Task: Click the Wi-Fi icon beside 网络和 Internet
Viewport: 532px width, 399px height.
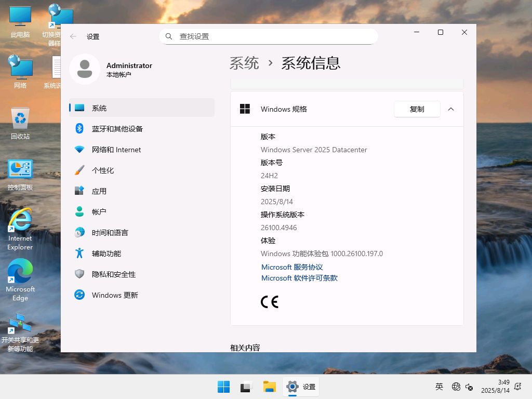Action: pyautogui.click(x=79, y=149)
